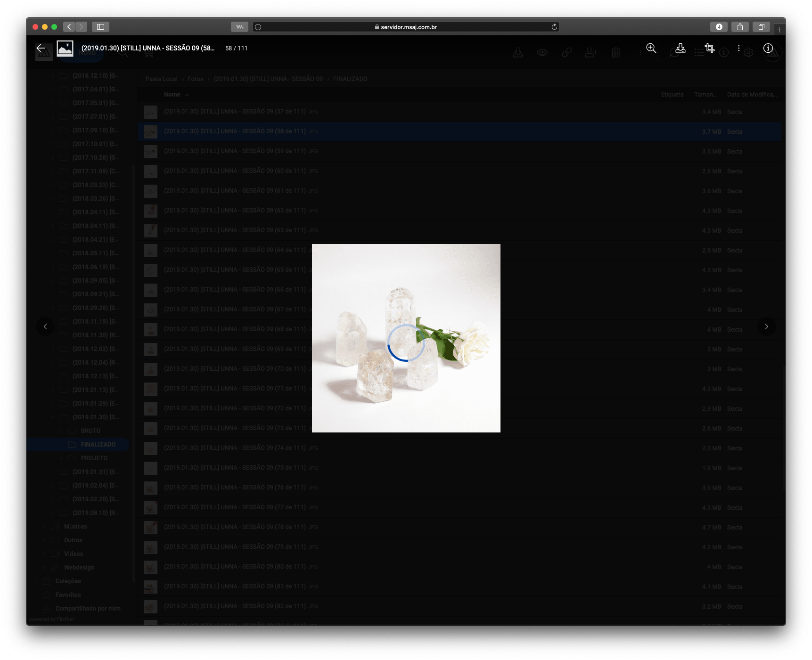The width and height of the screenshot is (812, 660).
Task: Click the dimmed trash delete icon
Action: (x=616, y=52)
